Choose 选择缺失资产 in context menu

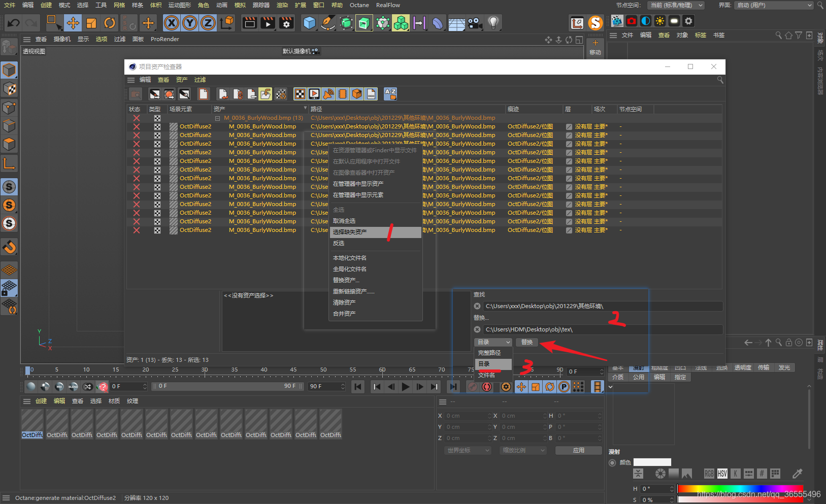376,232
